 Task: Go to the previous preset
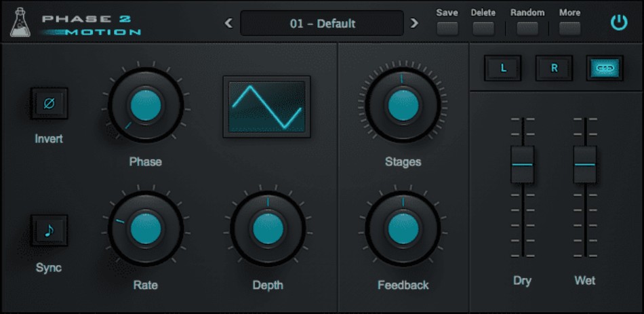coord(228,24)
